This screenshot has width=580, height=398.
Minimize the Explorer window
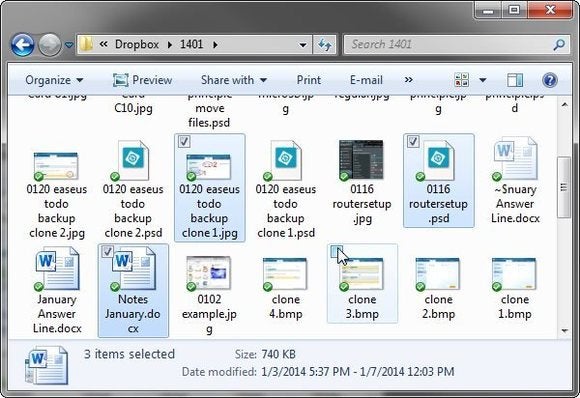[488, 10]
